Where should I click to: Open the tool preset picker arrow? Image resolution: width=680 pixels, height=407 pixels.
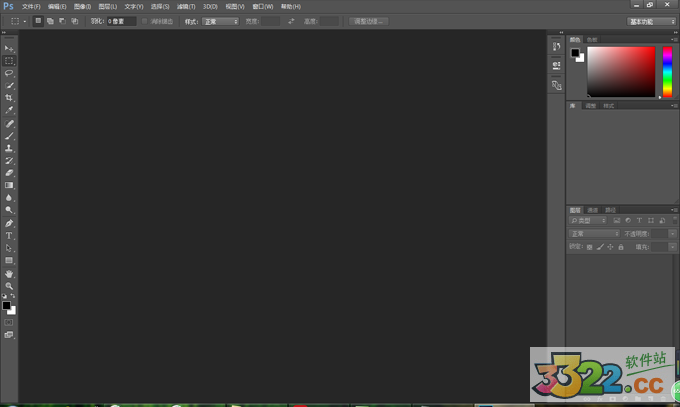pyautogui.click(x=25, y=21)
